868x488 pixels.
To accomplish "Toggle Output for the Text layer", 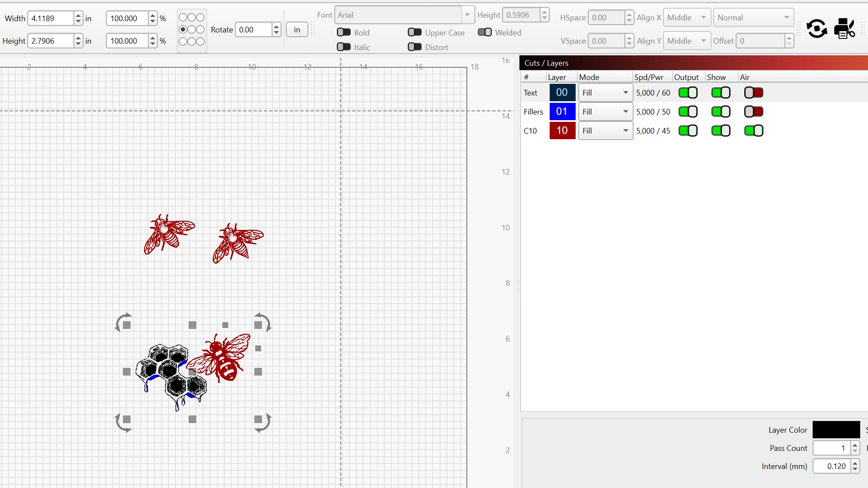I will coord(688,92).
